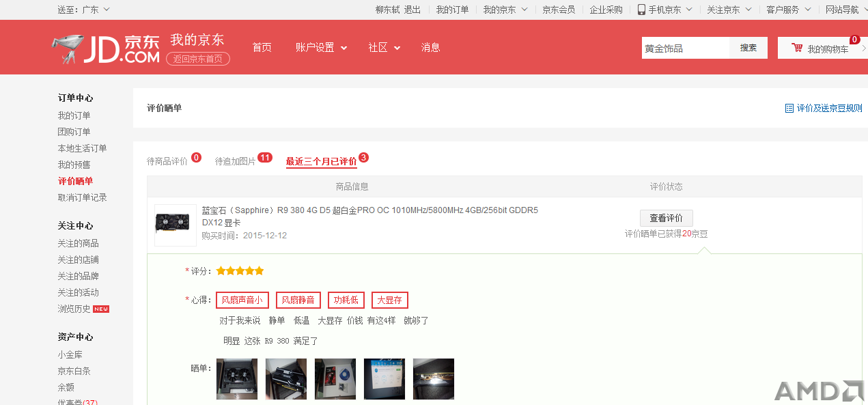Focus the search field containing 黄金饰品
The height and width of the screenshot is (405, 868).
pos(686,48)
